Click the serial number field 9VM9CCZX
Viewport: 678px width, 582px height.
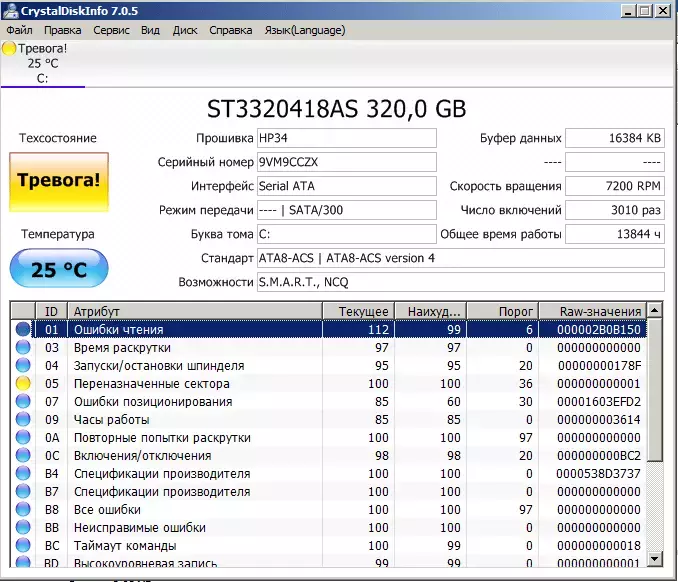point(347,162)
